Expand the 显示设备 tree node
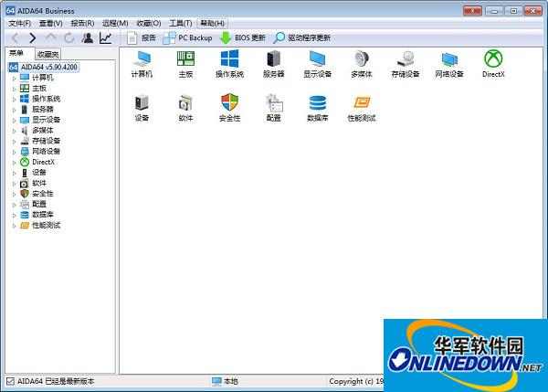Image resolution: width=548 pixels, height=392 pixels. (15, 121)
